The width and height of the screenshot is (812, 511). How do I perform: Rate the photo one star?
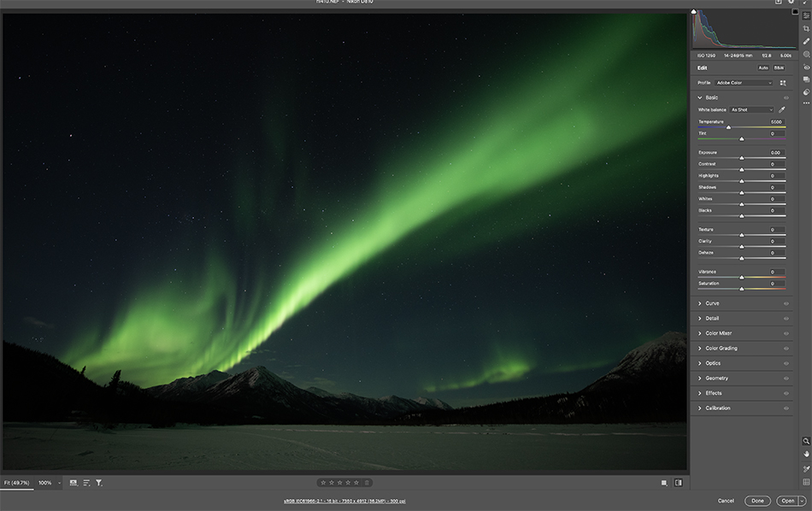pos(323,483)
